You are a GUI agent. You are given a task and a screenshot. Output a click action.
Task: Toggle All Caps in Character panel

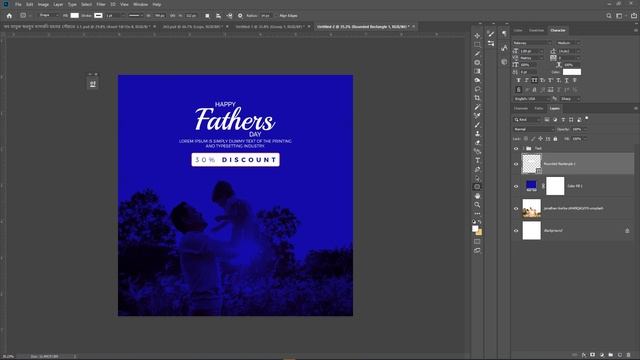[x=534, y=80]
